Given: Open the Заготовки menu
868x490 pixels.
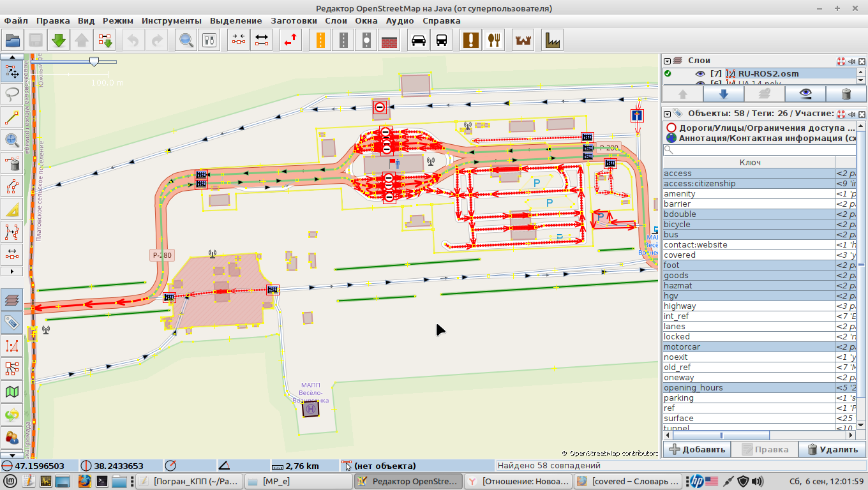Looking at the screenshot, I should [x=294, y=20].
